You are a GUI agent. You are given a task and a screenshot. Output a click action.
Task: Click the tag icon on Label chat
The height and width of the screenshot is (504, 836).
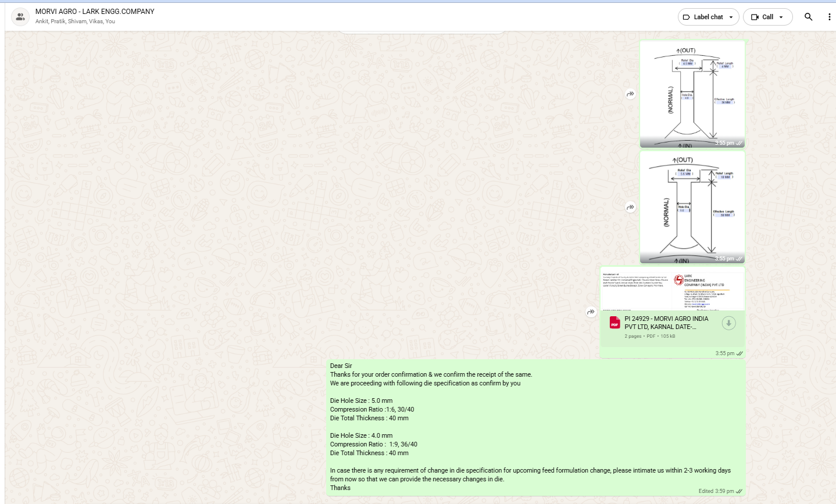687,17
